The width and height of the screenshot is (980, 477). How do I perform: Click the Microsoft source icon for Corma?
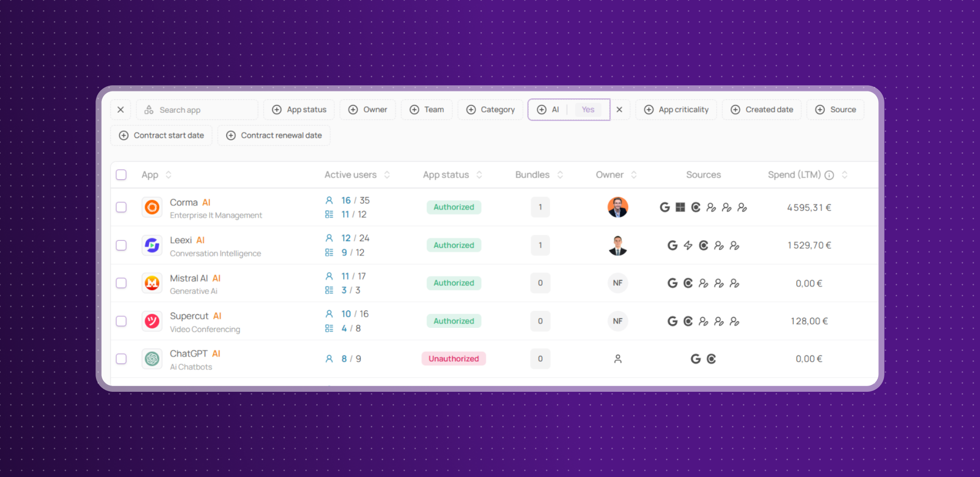click(680, 207)
